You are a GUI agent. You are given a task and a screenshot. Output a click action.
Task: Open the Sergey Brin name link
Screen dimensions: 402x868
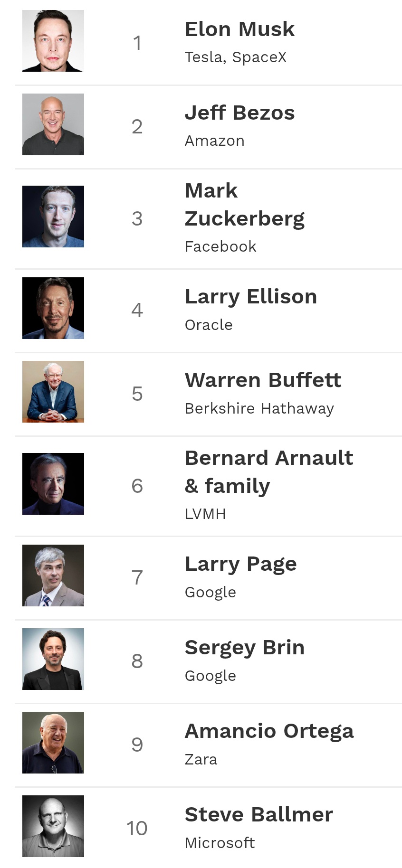click(x=244, y=648)
